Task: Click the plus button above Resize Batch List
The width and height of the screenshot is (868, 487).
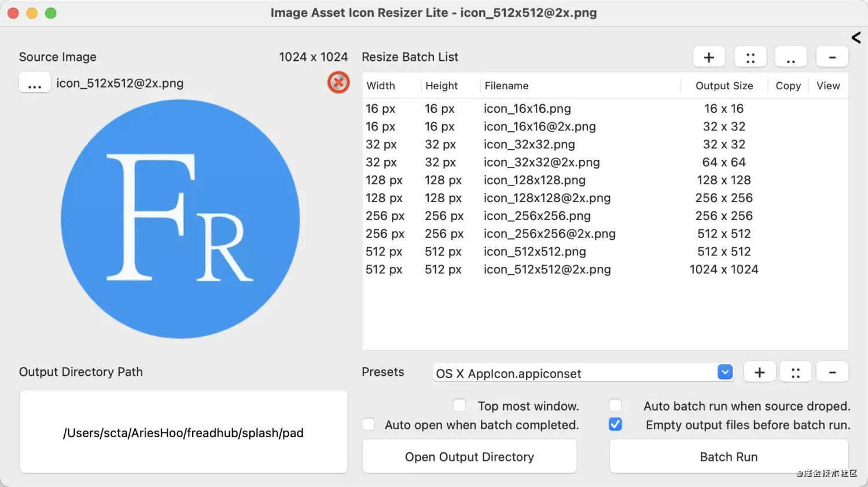Action: (709, 57)
